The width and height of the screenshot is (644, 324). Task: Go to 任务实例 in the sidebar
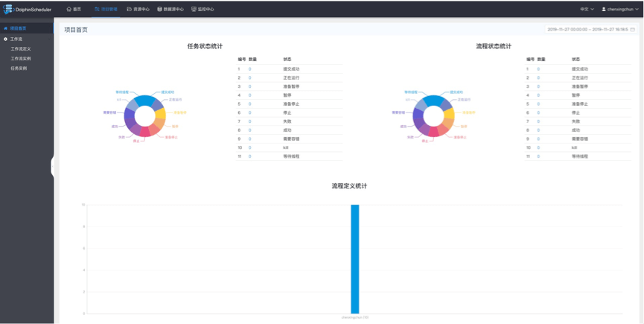coord(19,68)
